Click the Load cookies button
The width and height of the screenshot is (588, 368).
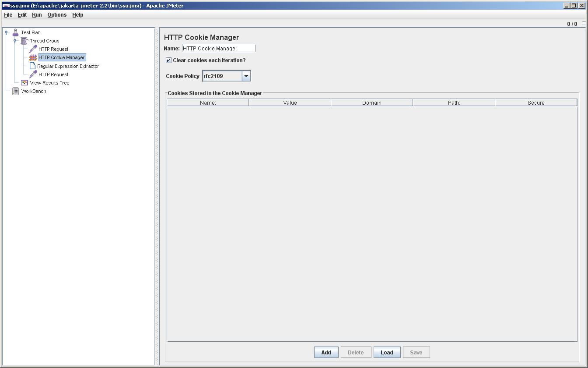click(x=387, y=352)
